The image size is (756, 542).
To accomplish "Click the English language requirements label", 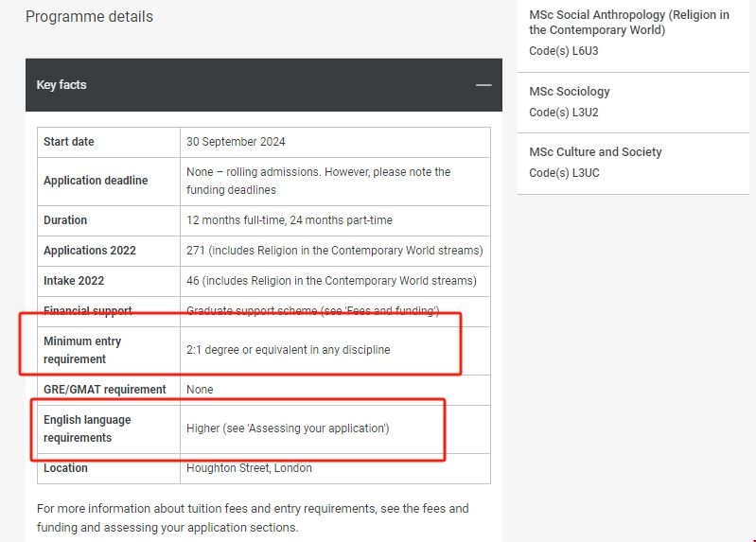I will [x=87, y=428].
